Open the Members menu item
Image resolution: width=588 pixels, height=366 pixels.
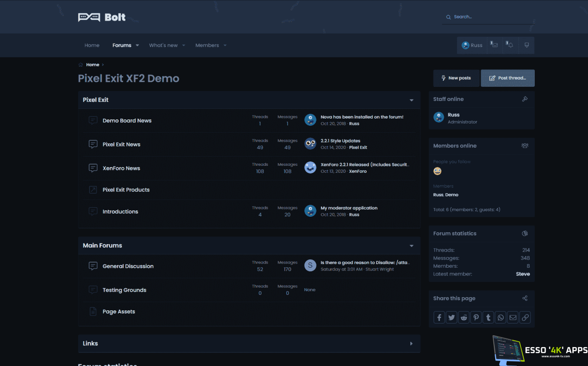[x=207, y=45]
